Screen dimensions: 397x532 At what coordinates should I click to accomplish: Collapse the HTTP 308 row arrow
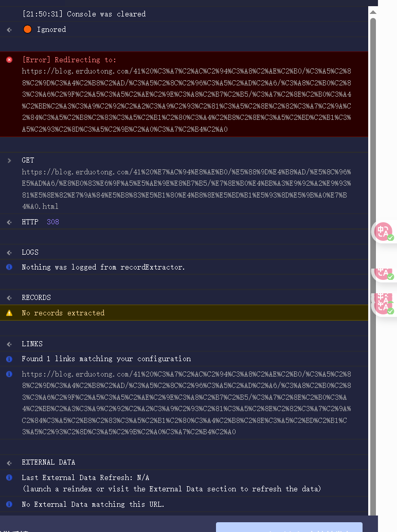click(x=9, y=222)
